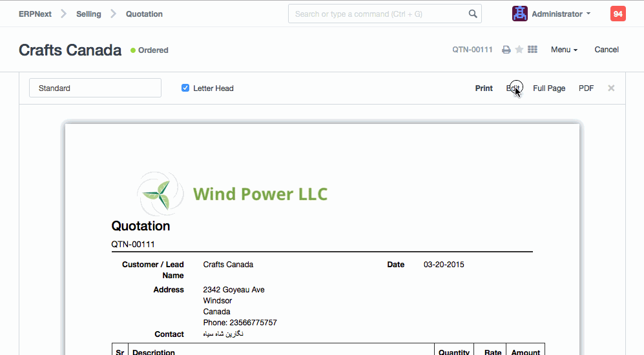Screen dimensions: 644x355
Task: Open the Standard print format selector
Action: [95, 88]
